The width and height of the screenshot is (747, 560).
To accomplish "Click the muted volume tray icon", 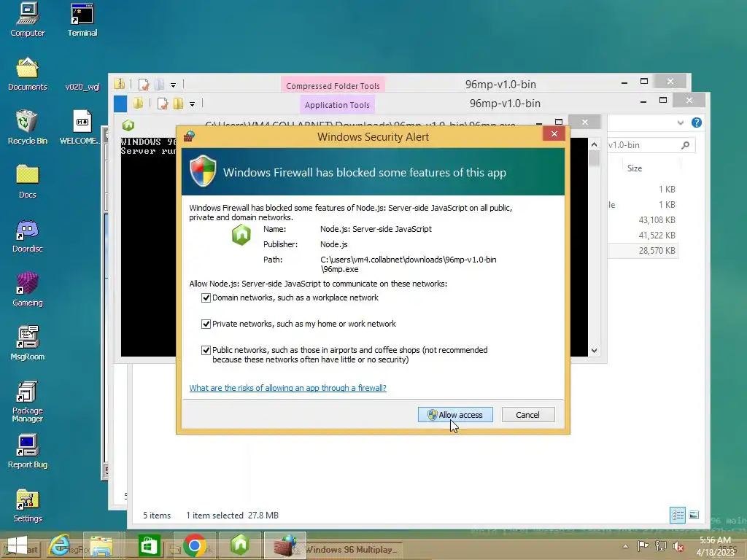I will 678,546.
